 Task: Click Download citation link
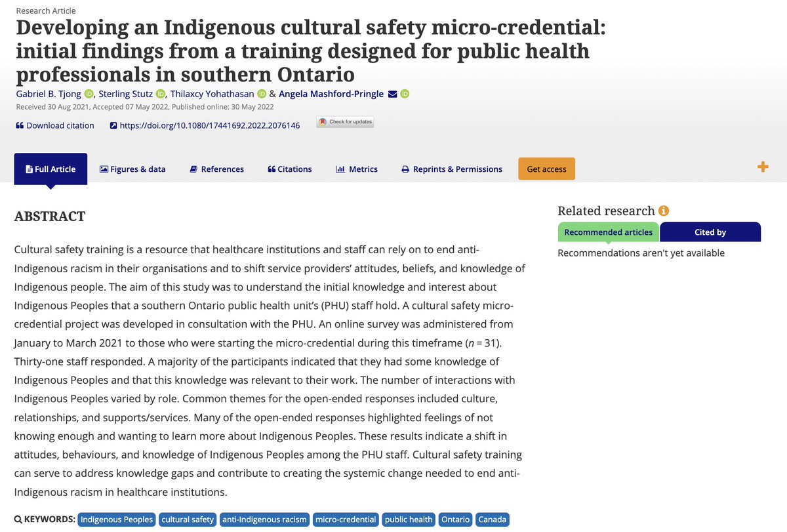[x=54, y=125]
